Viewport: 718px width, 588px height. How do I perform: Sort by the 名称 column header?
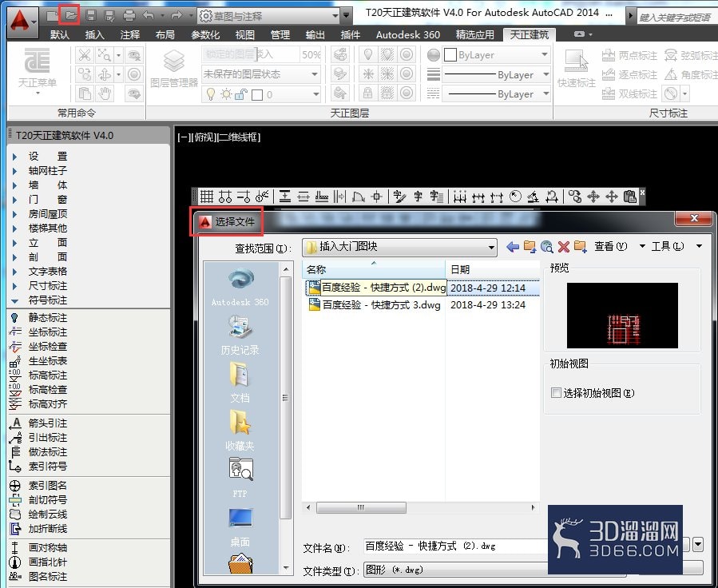click(x=374, y=269)
